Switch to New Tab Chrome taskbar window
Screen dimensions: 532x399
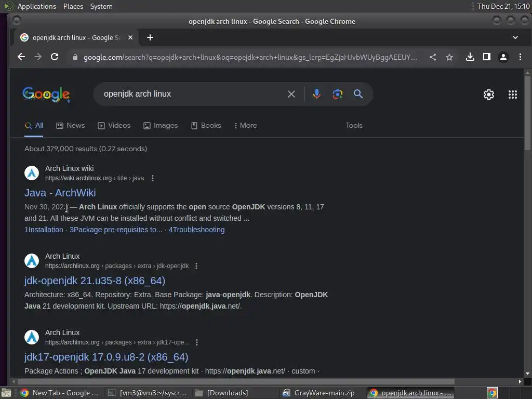(60, 393)
